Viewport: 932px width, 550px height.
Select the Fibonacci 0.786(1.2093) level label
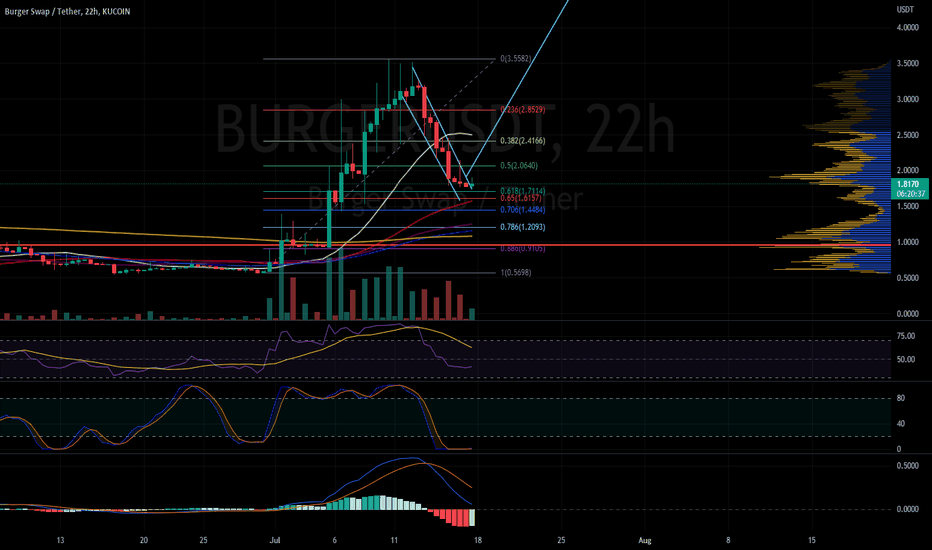point(522,227)
